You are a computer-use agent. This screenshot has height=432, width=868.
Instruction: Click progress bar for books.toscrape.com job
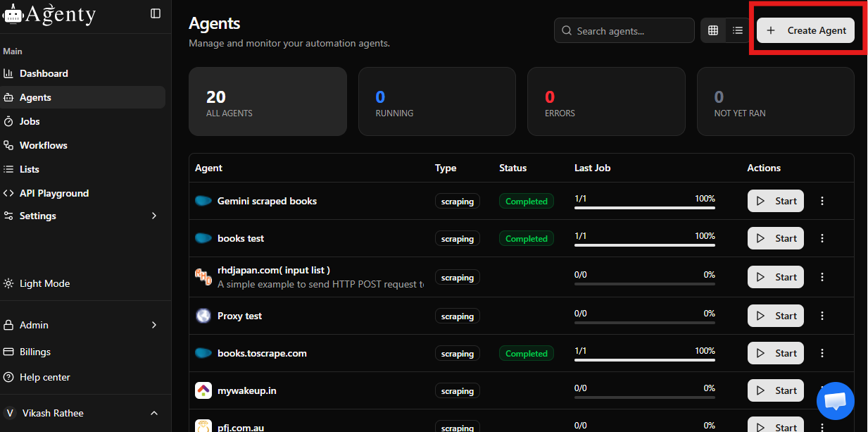point(644,359)
